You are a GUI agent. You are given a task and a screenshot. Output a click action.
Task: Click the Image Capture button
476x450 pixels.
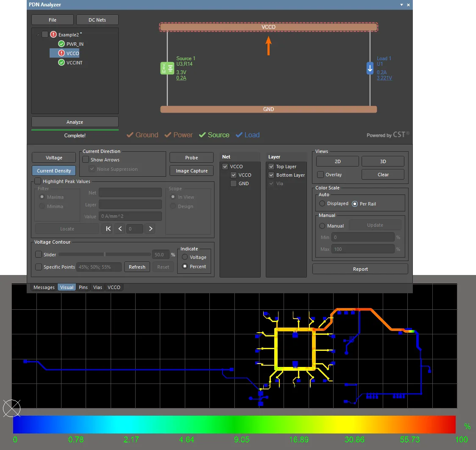(x=191, y=170)
